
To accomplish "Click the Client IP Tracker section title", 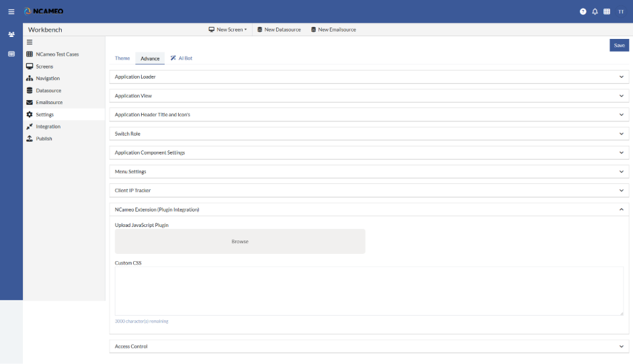I will coord(133,191).
